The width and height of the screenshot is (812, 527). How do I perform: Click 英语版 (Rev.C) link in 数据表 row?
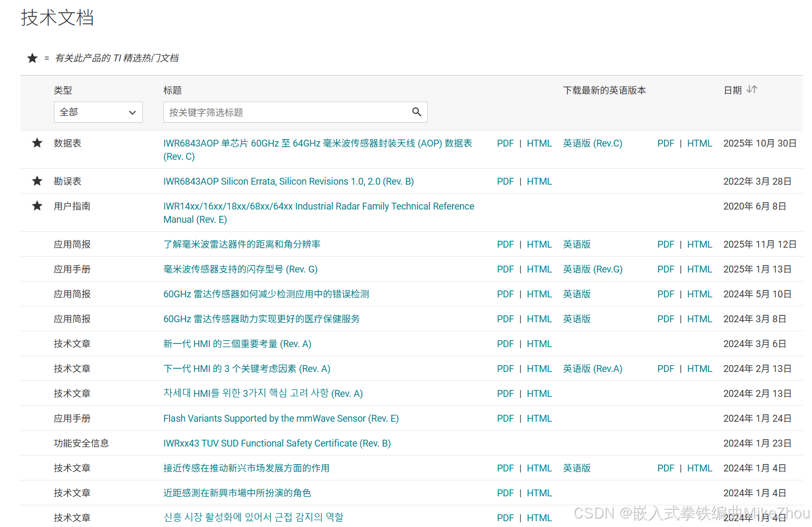click(x=593, y=143)
